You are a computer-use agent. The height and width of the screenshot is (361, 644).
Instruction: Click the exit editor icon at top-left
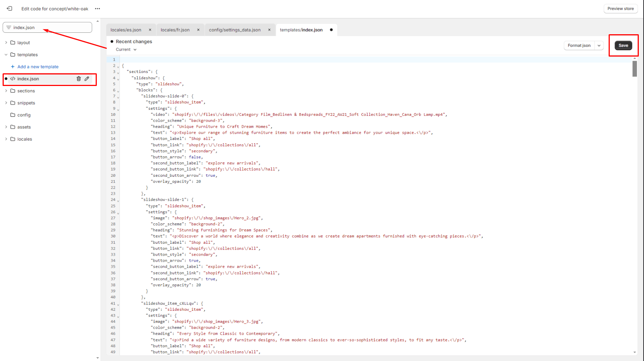pyautogui.click(x=10, y=9)
